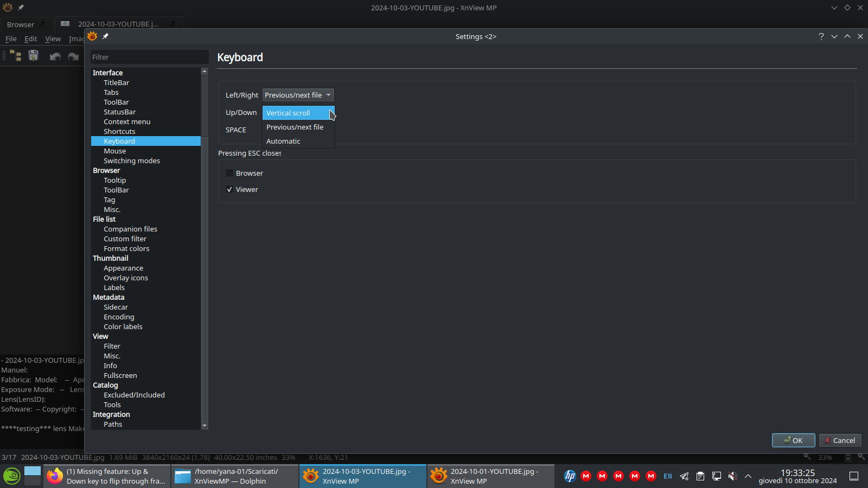Select Appearance under Thumbnail
Image resolution: width=868 pixels, height=488 pixels.
(x=124, y=268)
